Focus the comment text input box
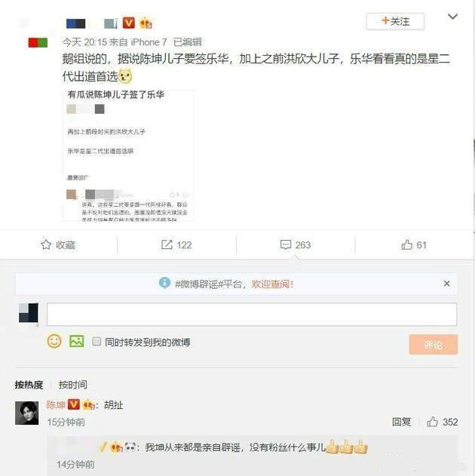 tap(252, 315)
